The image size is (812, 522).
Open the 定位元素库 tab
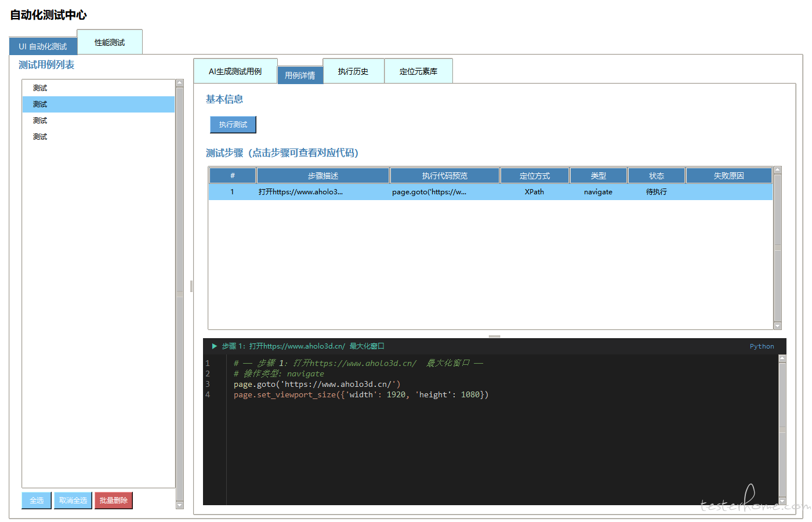click(x=418, y=71)
